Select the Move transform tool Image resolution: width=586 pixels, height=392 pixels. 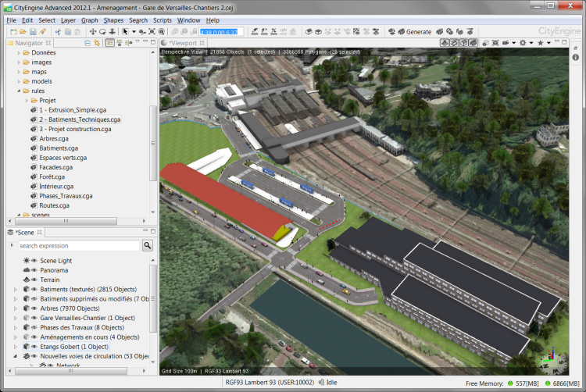(93, 32)
